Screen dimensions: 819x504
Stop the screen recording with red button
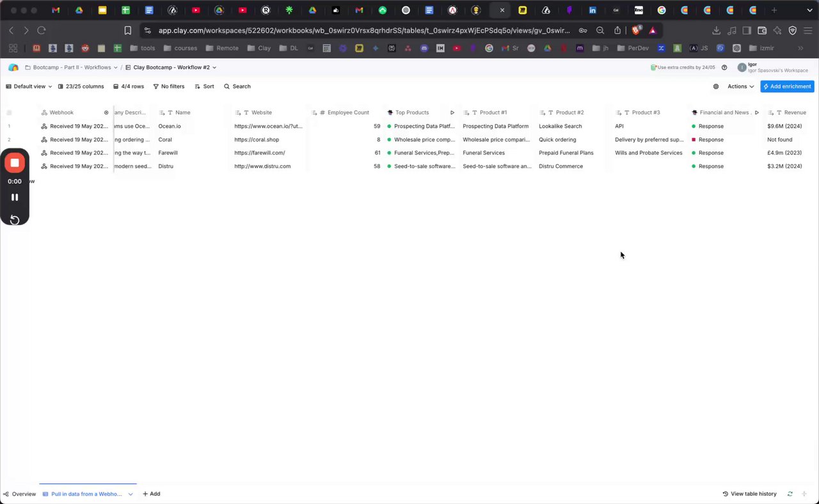(15, 163)
